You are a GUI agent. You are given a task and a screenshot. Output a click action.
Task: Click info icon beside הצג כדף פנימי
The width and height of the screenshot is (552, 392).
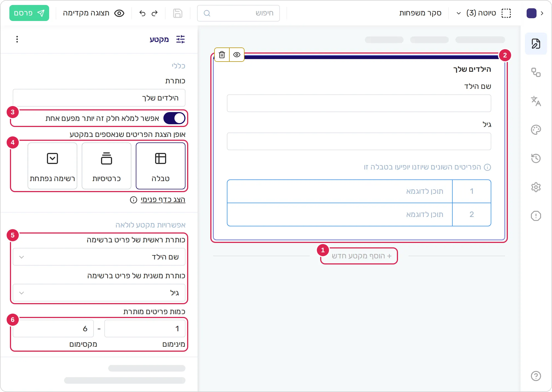click(134, 200)
